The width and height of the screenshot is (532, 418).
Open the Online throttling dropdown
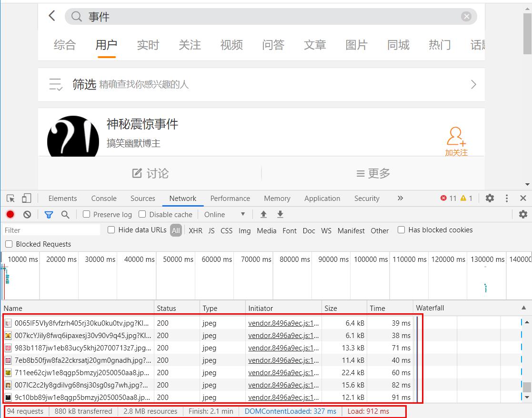225,215
